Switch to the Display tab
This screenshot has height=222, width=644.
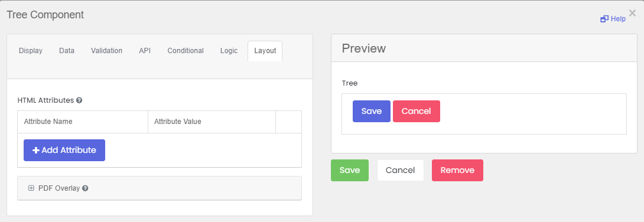point(31,51)
